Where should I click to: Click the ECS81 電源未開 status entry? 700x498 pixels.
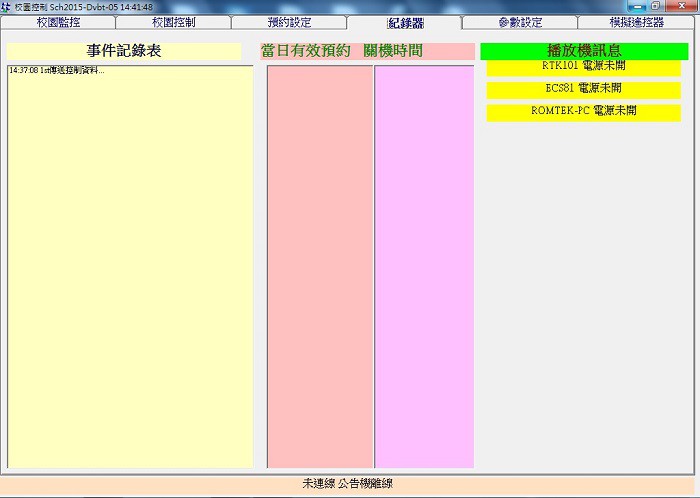coord(583,89)
